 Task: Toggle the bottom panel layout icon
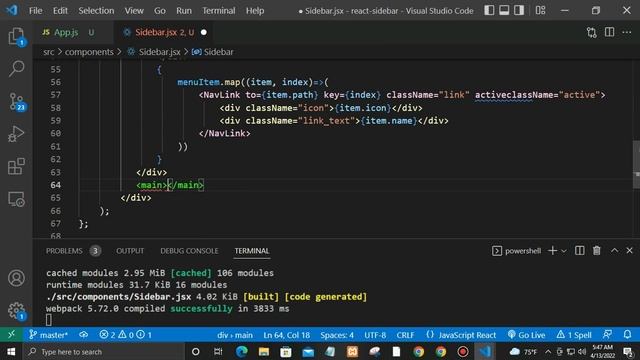click(504, 10)
